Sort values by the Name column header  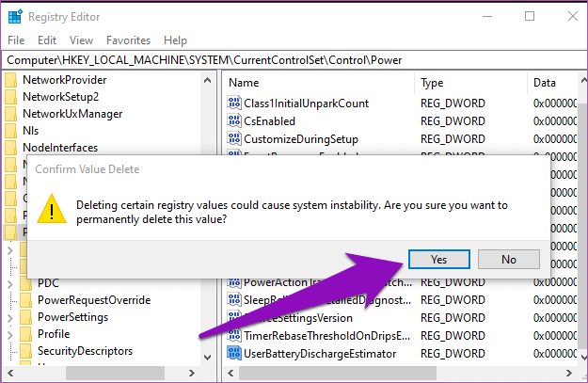(x=244, y=83)
